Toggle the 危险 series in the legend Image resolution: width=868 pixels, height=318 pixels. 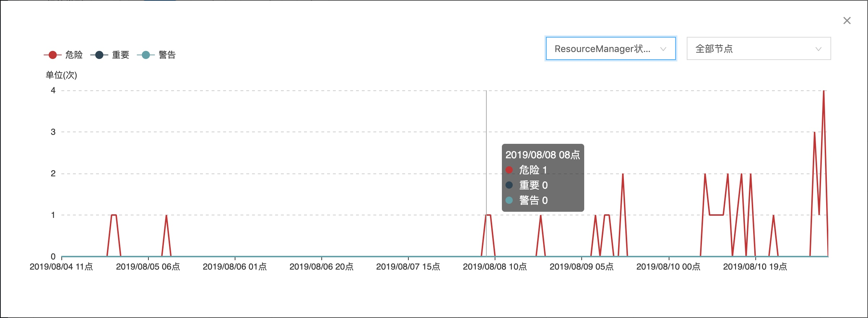(63, 55)
